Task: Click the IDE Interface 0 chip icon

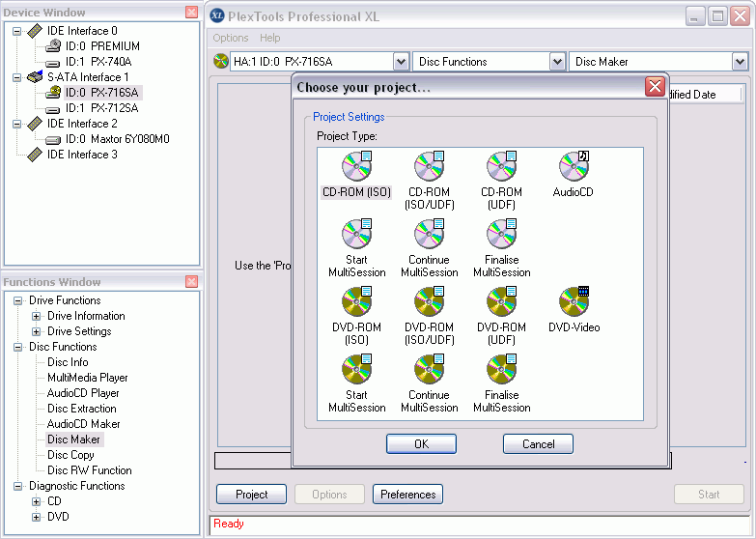Action: click(x=35, y=31)
